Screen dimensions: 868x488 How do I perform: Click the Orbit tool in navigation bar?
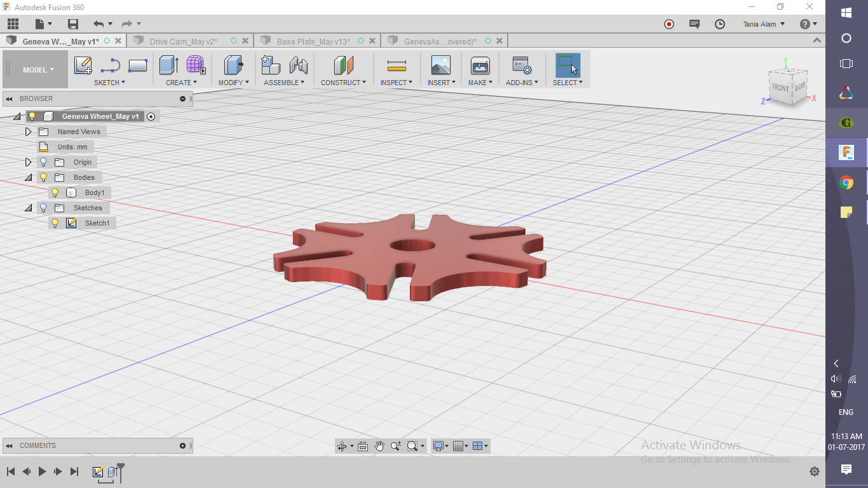click(342, 446)
